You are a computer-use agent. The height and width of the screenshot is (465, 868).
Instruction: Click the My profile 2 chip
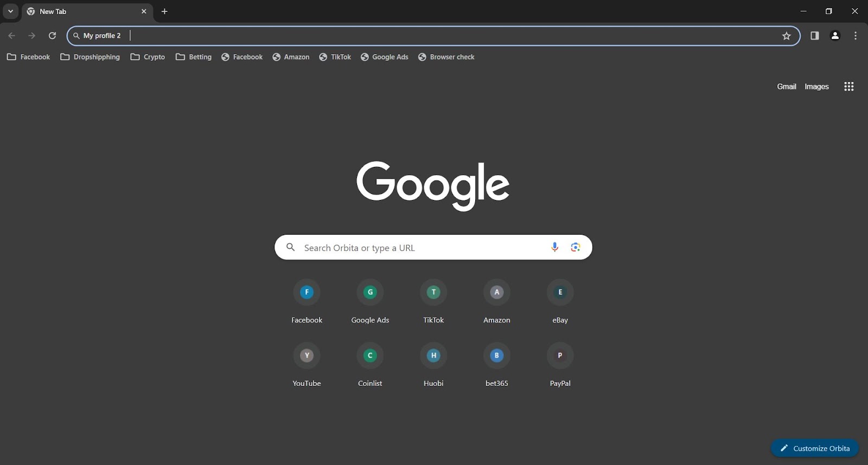97,36
